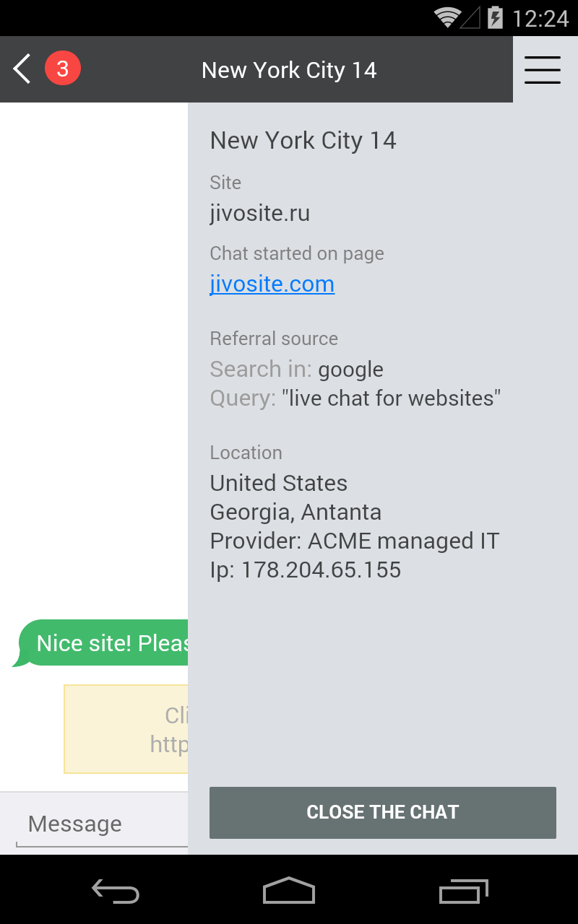Tap the Android home navigation button
Screen dimensions: 578x924
(289, 890)
